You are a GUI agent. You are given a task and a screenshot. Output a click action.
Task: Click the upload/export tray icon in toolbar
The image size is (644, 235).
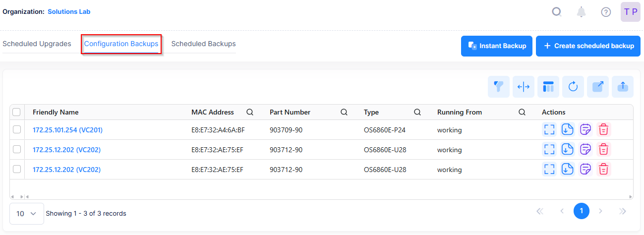pos(623,87)
